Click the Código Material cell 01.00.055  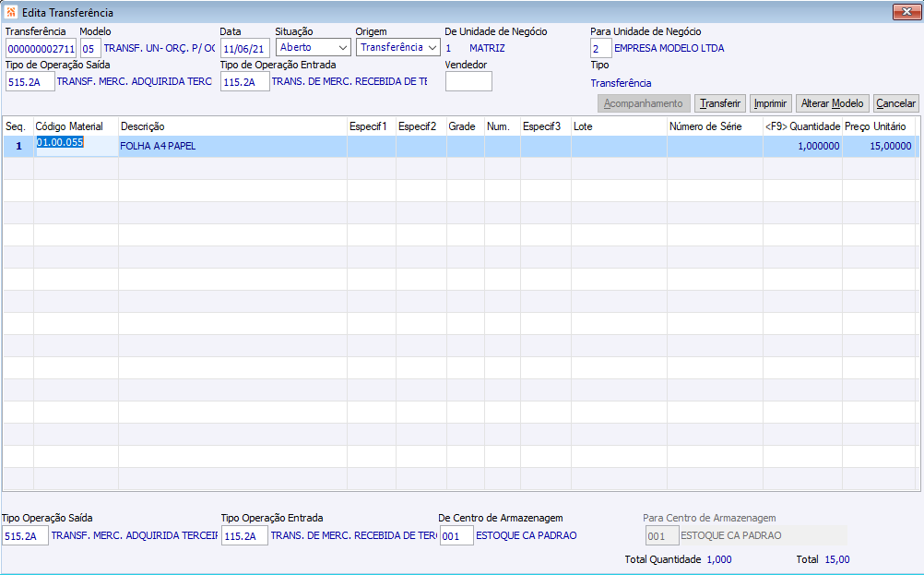click(x=76, y=146)
